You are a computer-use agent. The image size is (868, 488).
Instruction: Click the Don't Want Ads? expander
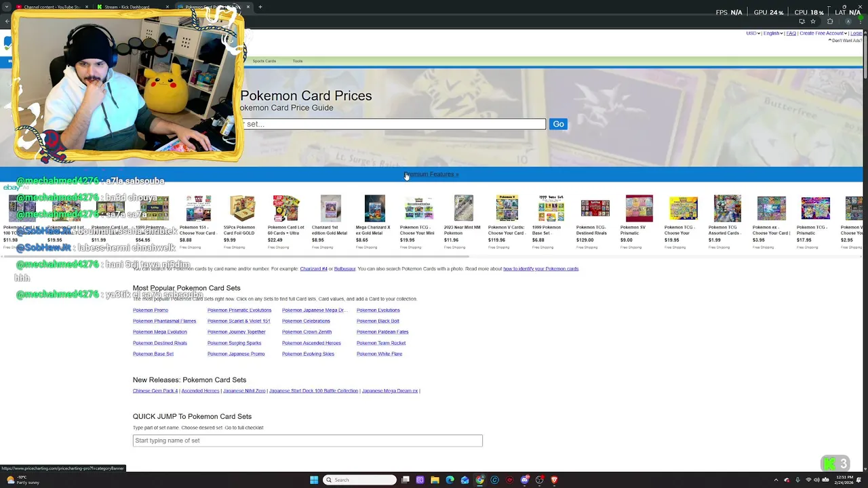point(845,41)
